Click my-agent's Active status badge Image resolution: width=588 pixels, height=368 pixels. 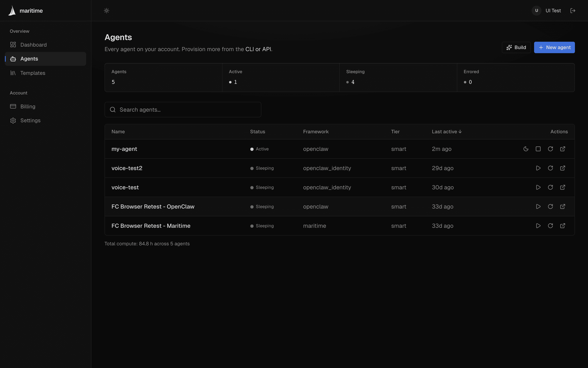(259, 149)
